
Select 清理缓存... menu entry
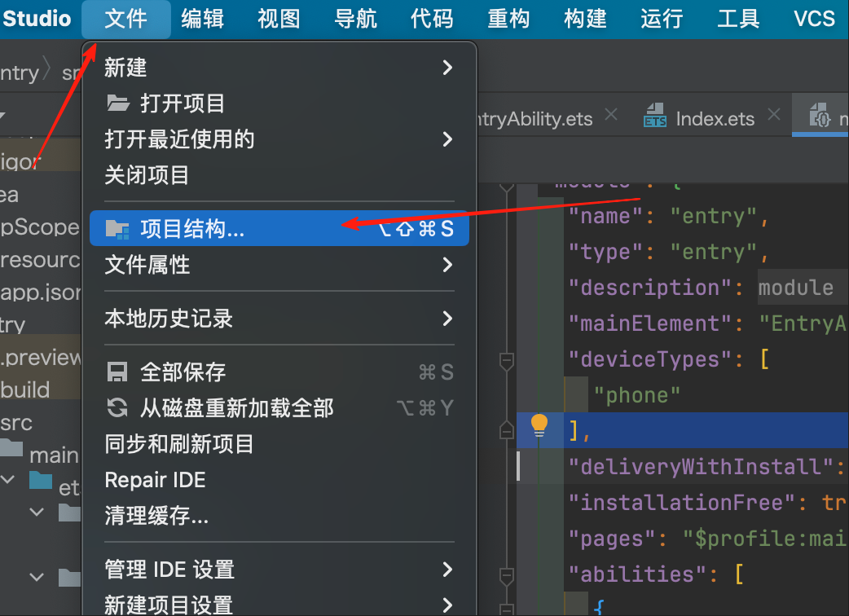(156, 515)
